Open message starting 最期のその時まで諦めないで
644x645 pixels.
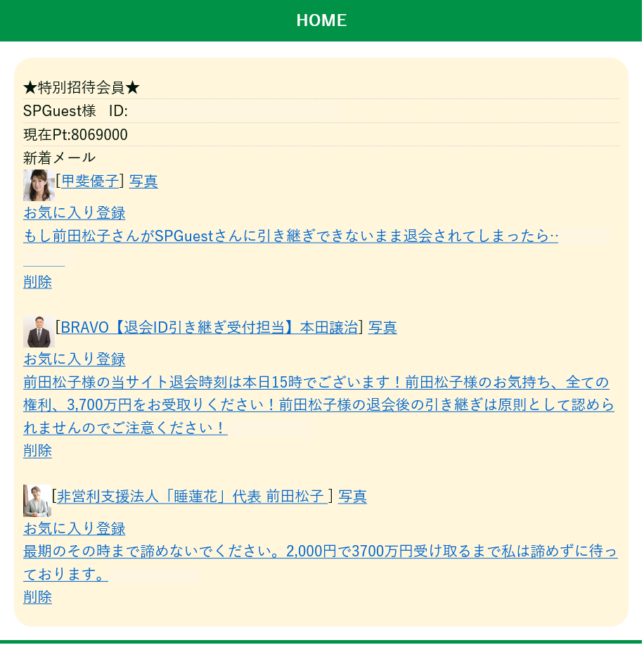point(321,562)
